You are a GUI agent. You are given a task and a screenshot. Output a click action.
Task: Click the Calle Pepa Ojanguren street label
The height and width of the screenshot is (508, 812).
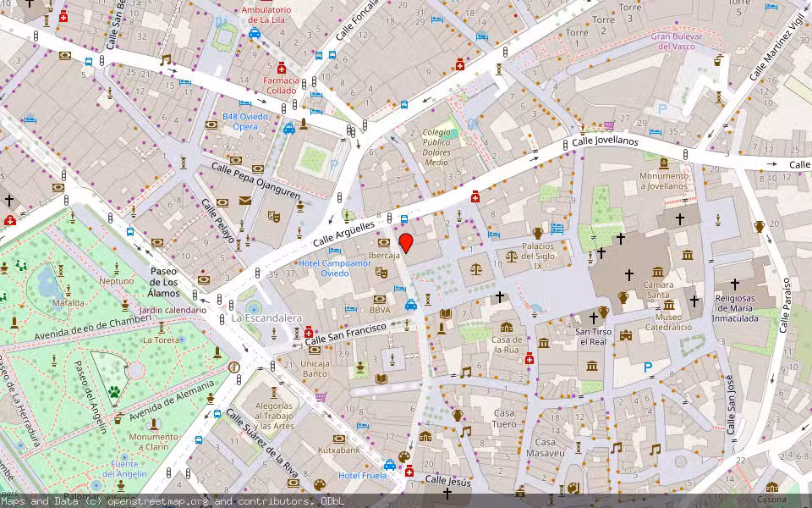coord(255,181)
